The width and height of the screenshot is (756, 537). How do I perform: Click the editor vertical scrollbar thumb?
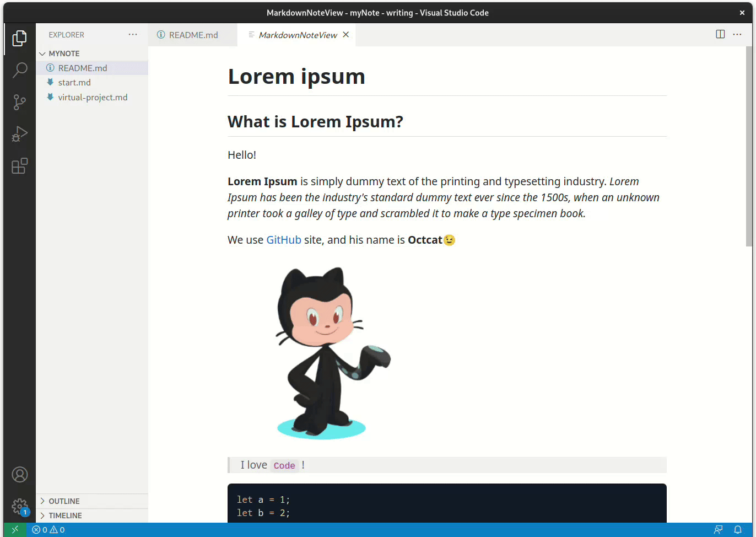749,146
